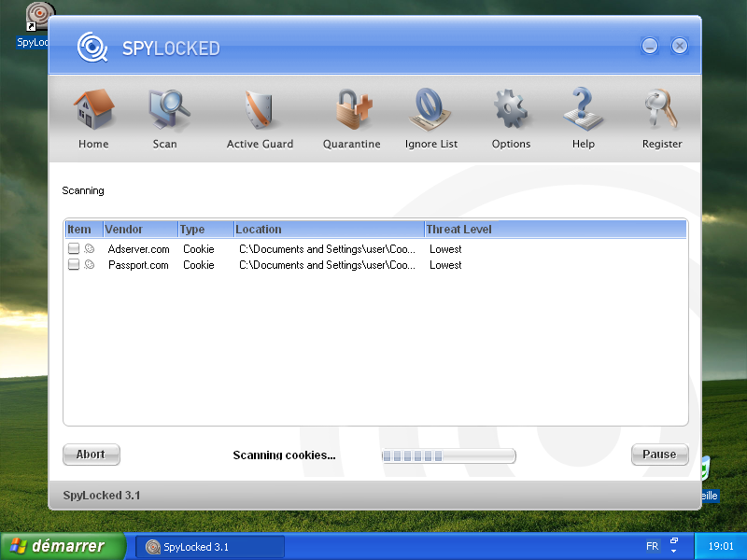Click the scan progress bar

pos(449,455)
